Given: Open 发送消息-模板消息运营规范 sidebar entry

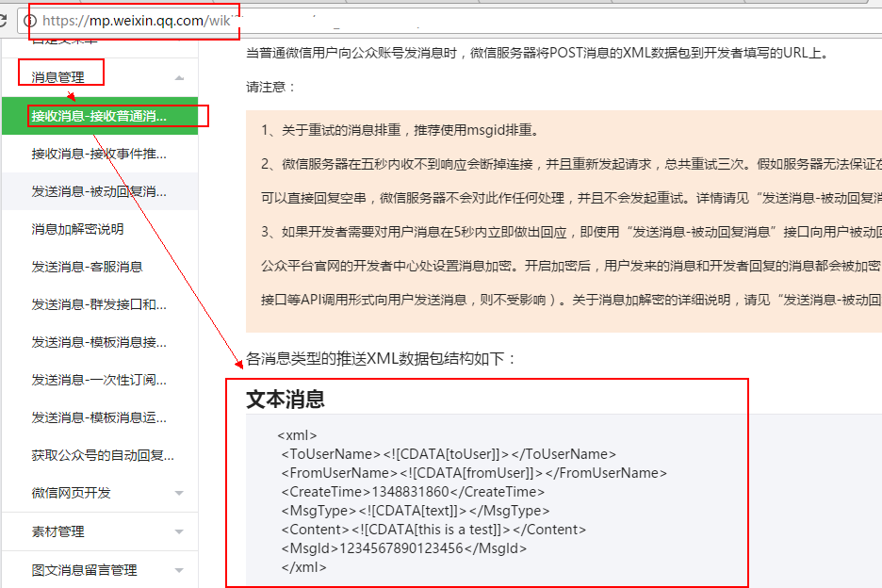Looking at the screenshot, I should pyautogui.click(x=99, y=417).
